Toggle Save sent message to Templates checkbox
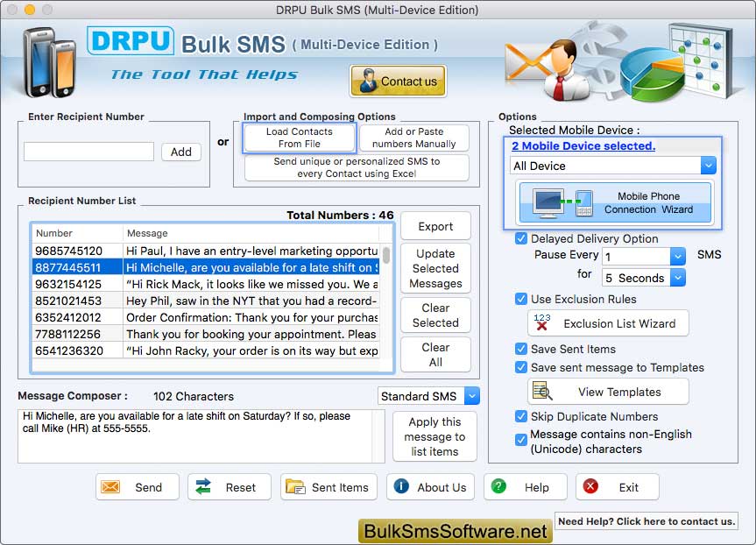Screen dimensions: 756x545 click(x=521, y=367)
